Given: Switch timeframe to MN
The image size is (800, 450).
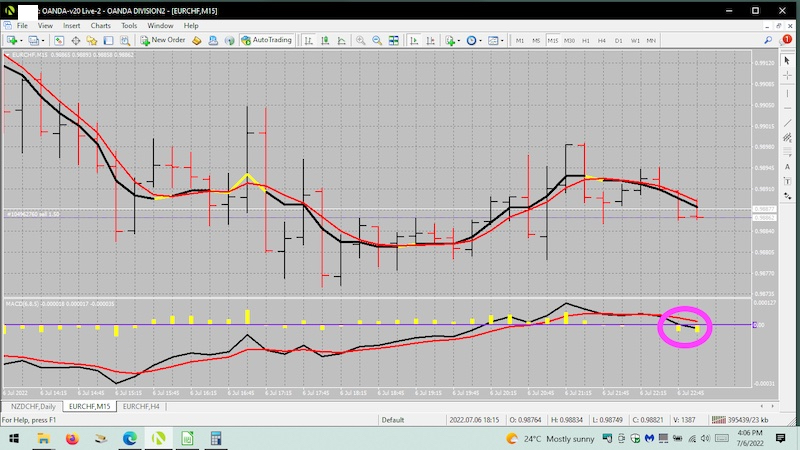Looking at the screenshot, I should pyautogui.click(x=651, y=40).
